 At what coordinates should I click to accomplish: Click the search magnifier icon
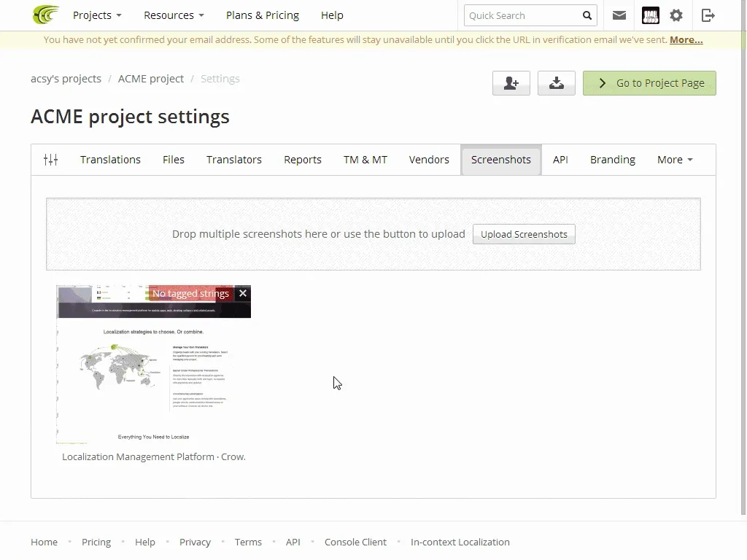coord(587,15)
